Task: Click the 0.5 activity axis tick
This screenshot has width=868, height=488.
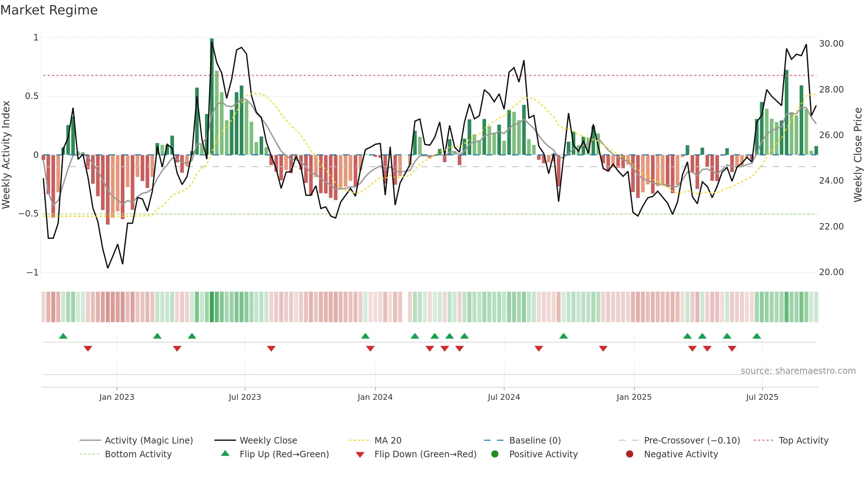Action: (x=31, y=96)
